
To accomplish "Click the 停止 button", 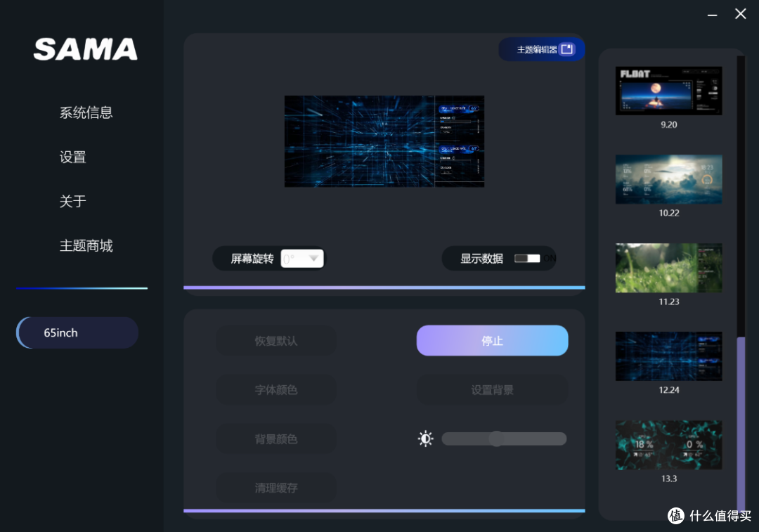I will [x=492, y=341].
